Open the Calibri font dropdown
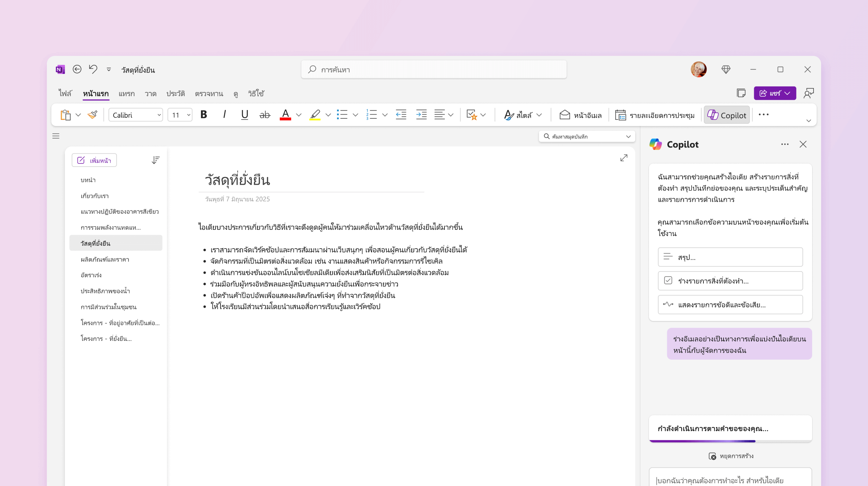Viewport: 868px width, 486px height. 136,115
